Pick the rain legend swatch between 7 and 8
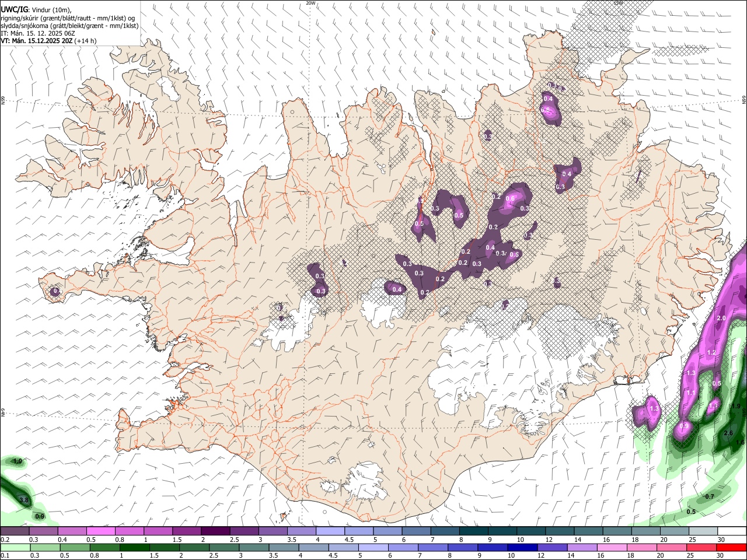 (434, 548)
